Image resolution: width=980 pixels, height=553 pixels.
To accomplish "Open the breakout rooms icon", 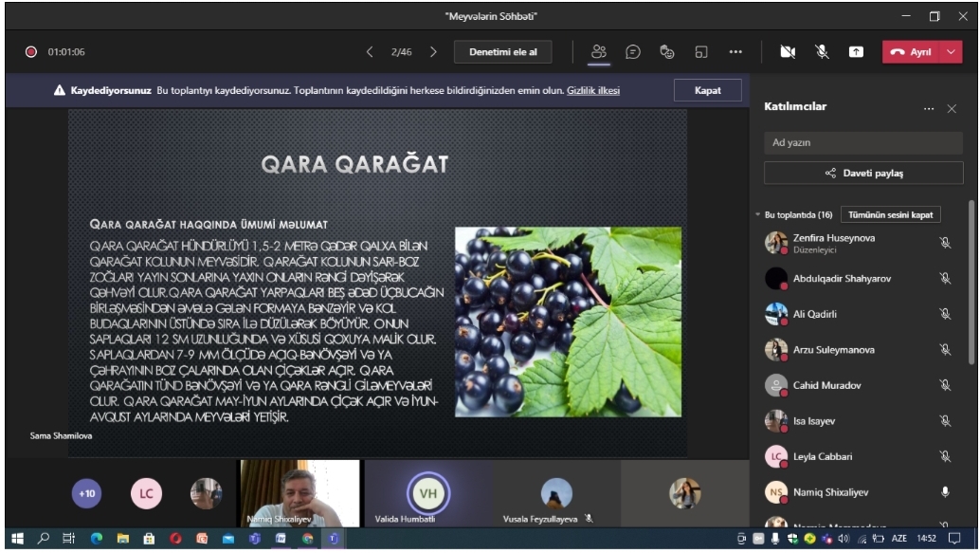I will coord(700,52).
